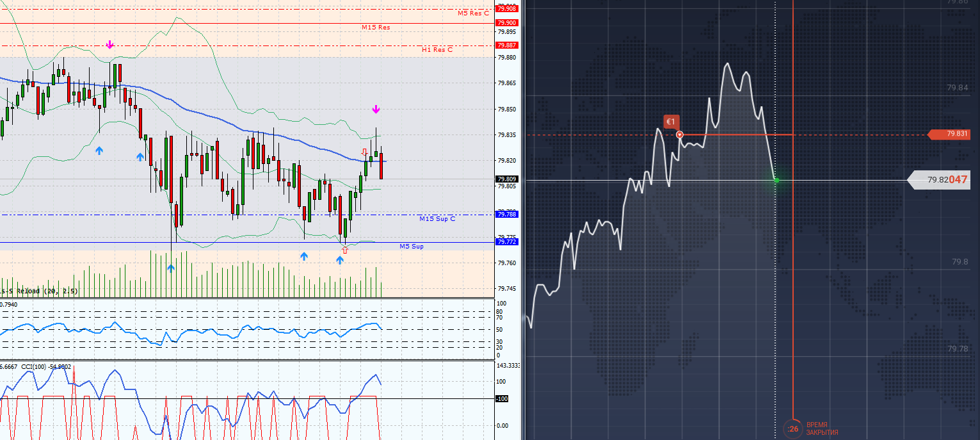The height and width of the screenshot is (440, 980).
Task: Select the €1 trade marker badge
Action: click(x=671, y=121)
